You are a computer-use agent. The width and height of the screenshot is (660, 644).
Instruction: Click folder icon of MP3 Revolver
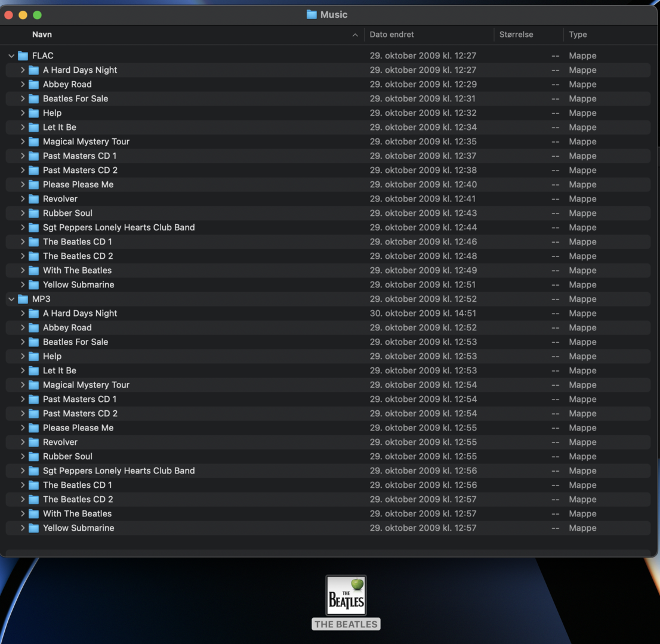(33, 442)
